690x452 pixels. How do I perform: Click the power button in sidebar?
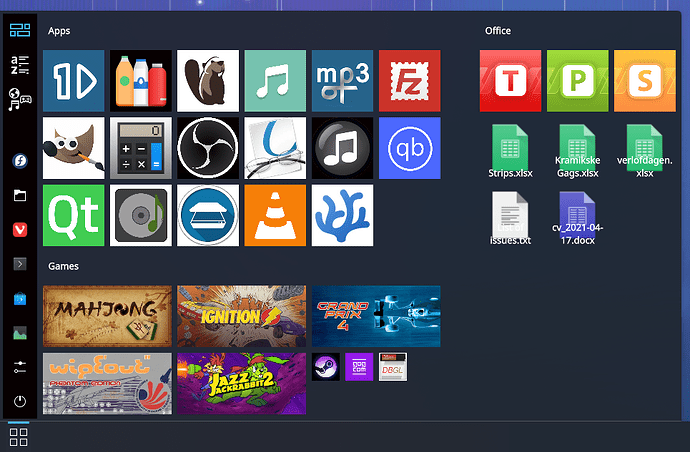(19, 402)
